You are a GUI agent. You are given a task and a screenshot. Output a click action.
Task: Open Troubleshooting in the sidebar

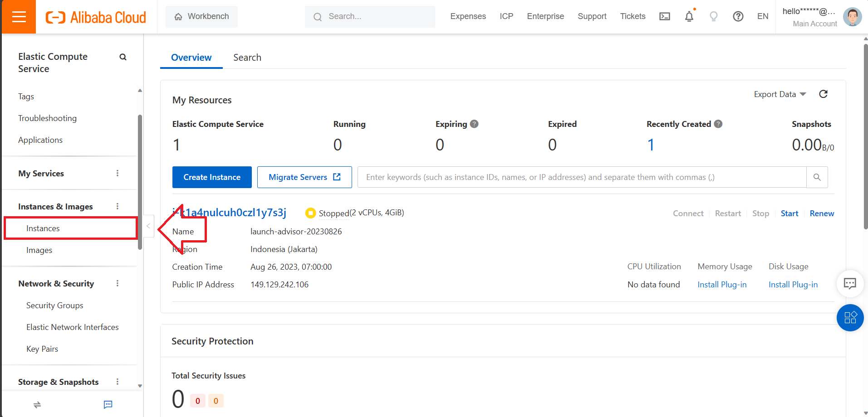tap(47, 118)
